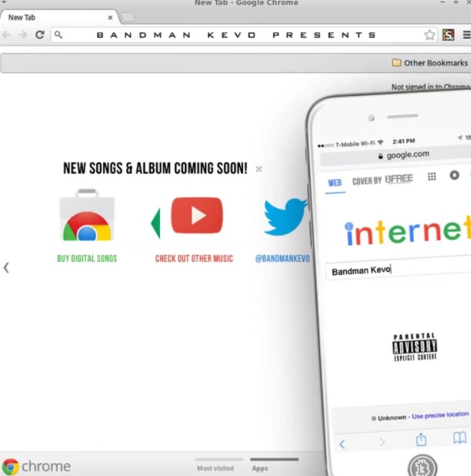Click the round profile icon on phone
The height and width of the screenshot is (476, 471).
click(x=454, y=175)
